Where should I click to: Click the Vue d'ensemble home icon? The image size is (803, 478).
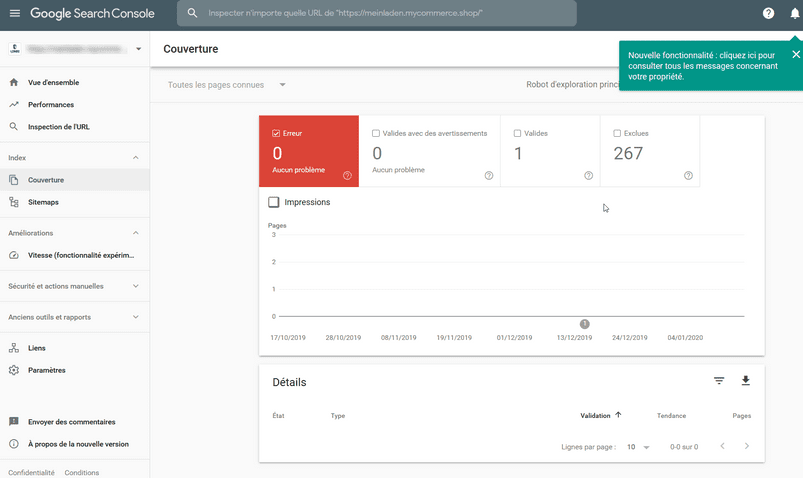click(x=14, y=82)
